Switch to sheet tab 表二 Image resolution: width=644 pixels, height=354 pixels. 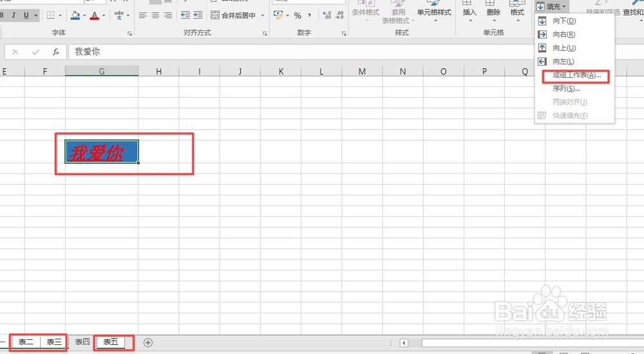tap(26, 342)
